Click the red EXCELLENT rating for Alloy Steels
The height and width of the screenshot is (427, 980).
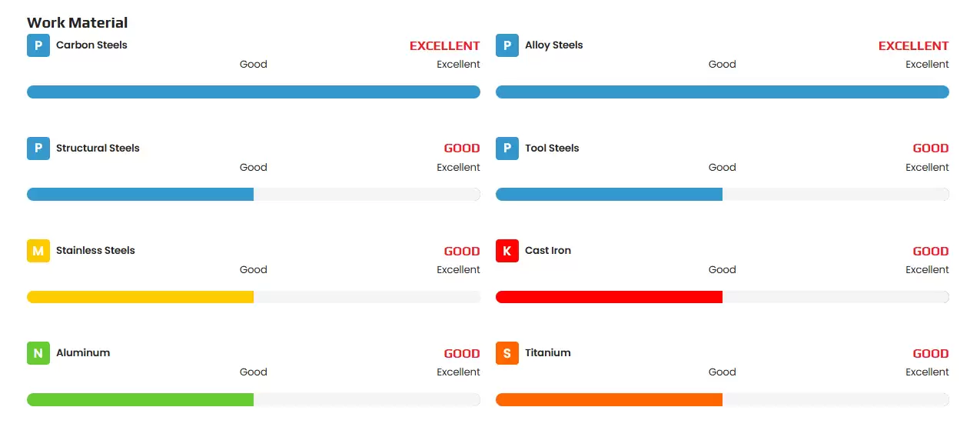913,46
